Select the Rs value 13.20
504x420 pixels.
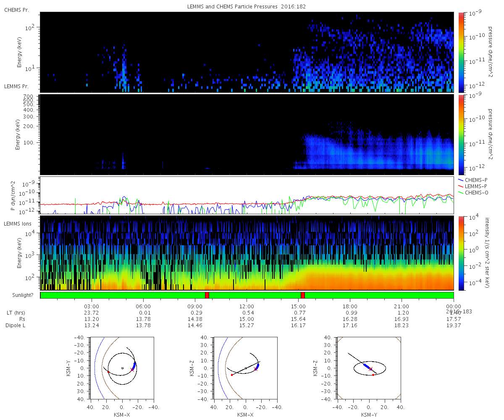click(x=92, y=319)
